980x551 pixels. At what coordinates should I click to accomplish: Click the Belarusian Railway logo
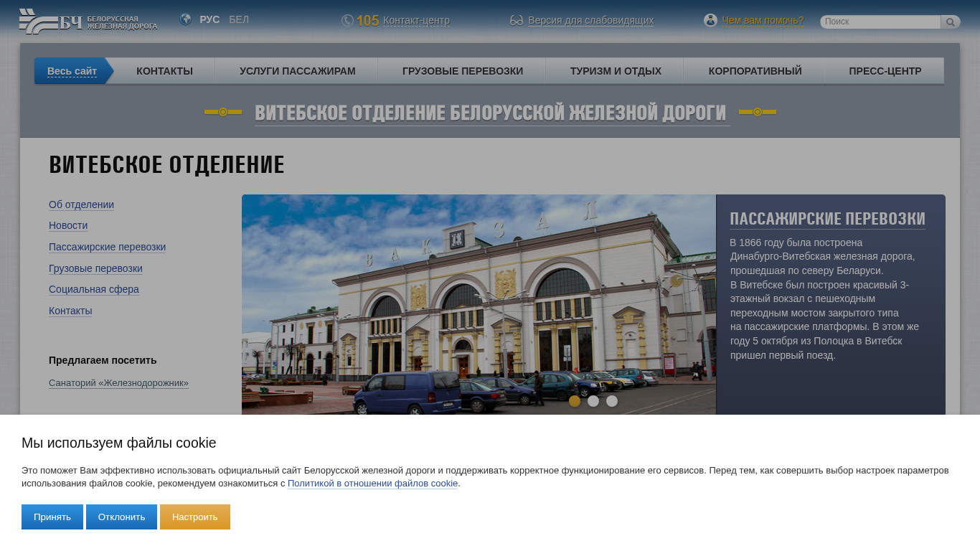(88, 22)
